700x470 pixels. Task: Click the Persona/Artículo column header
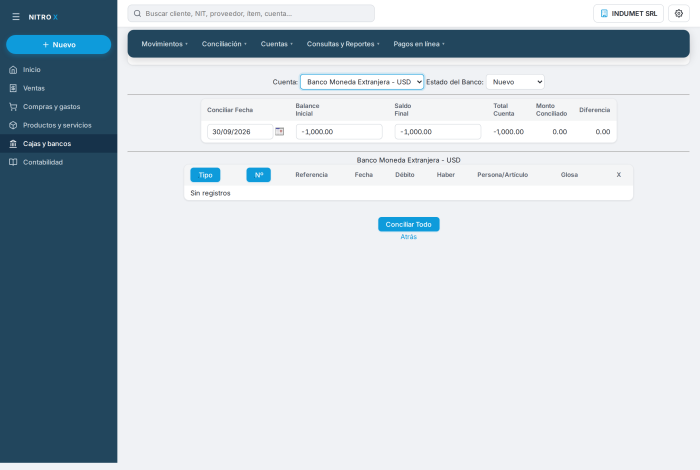point(503,175)
